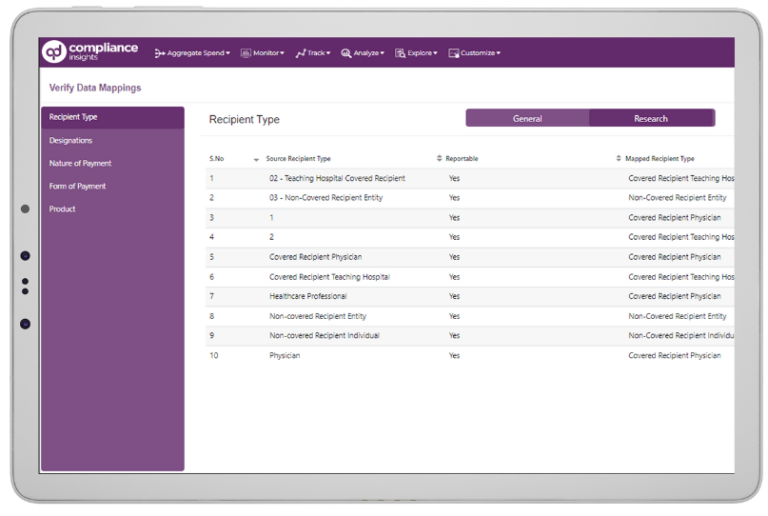This screenshot has width=768, height=516.
Task: Expand the Track dropdown menu
Action: coord(313,53)
